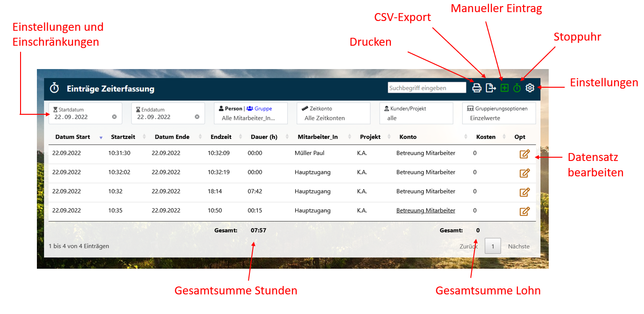Sort table by Datum Start column
Viewport: 644px width, 314px height.
coord(72,137)
